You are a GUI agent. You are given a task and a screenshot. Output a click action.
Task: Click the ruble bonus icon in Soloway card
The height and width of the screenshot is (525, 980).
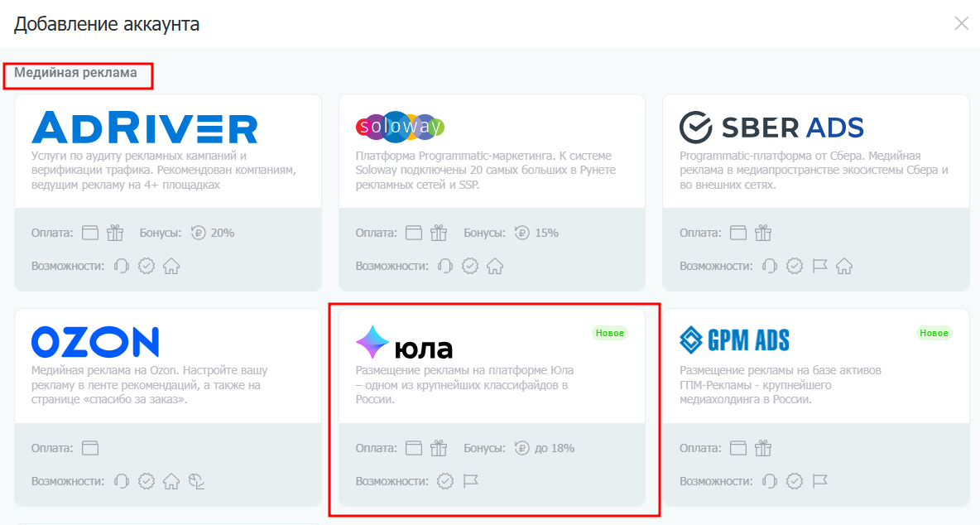[x=522, y=234]
